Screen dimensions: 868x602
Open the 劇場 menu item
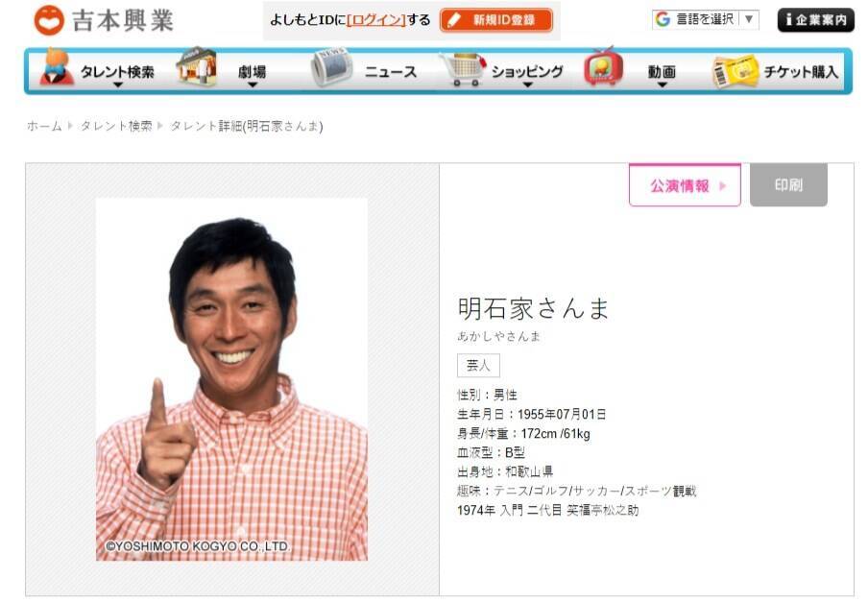pyautogui.click(x=252, y=71)
